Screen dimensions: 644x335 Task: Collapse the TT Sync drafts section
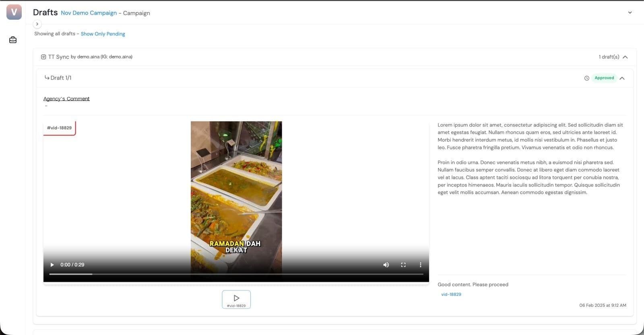coord(625,57)
